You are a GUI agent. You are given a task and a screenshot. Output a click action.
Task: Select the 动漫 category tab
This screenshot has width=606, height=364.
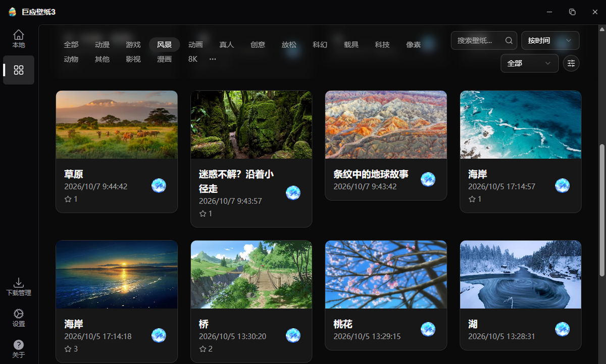pyautogui.click(x=102, y=44)
